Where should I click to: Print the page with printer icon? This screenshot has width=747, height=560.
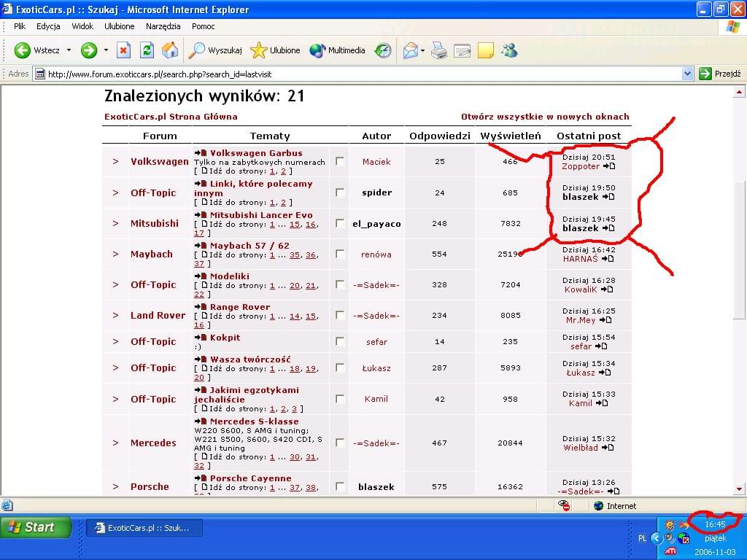438,50
